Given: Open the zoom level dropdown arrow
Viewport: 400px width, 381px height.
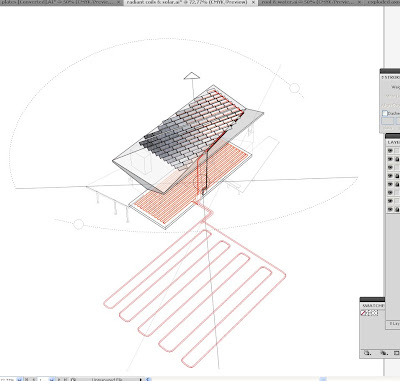Looking at the screenshot, I should click(x=19, y=379).
